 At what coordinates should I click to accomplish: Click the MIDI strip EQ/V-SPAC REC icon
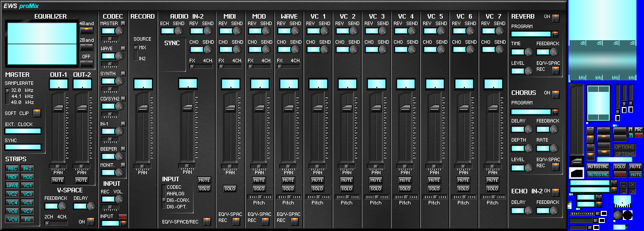(236, 221)
